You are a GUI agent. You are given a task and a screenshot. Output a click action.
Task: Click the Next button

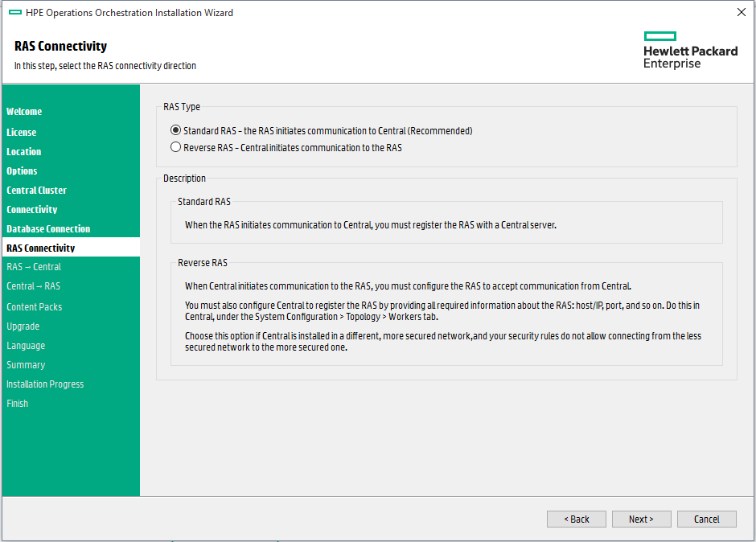(641, 519)
